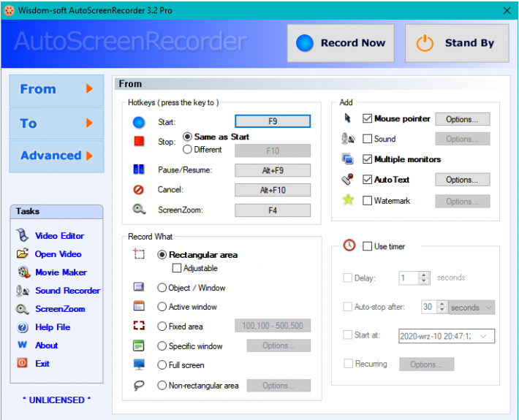Click the About W icon
Viewport: 519px width, 420px height.
coord(22,345)
